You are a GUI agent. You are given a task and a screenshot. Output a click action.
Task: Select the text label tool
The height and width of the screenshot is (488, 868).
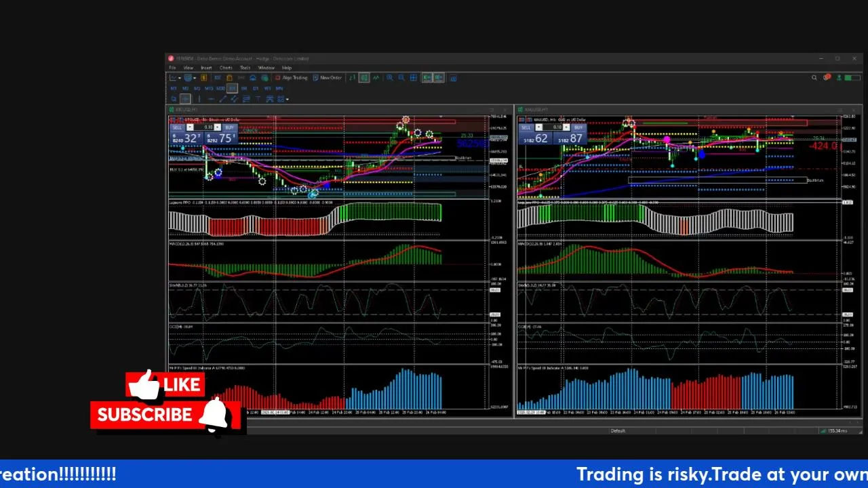(258, 99)
